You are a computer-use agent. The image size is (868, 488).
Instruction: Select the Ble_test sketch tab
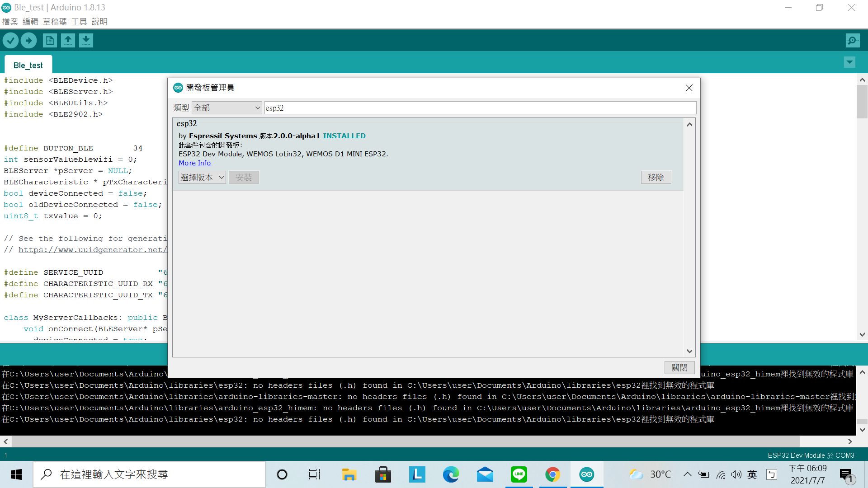coord(28,65)
